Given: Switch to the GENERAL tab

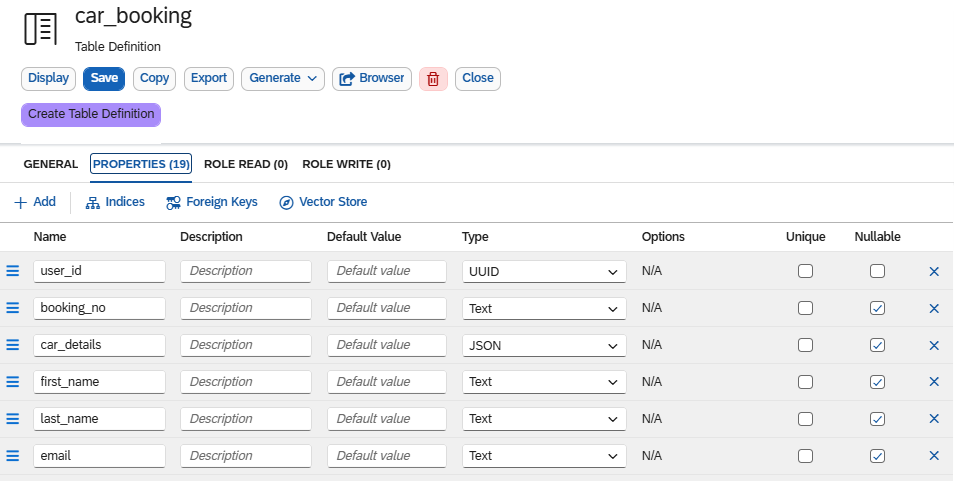Looking at the screenshot, I should (x=50, y=164).
